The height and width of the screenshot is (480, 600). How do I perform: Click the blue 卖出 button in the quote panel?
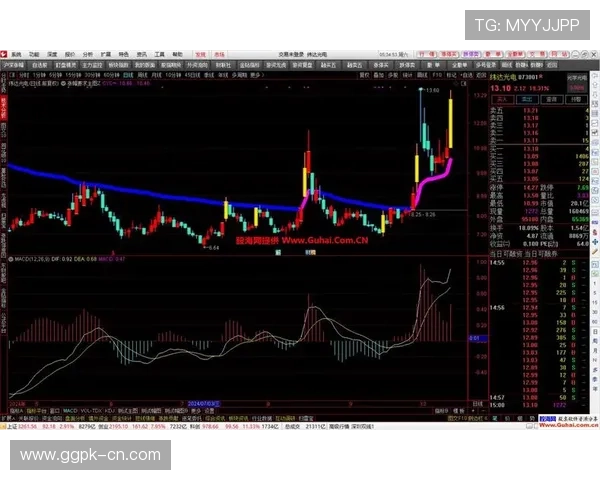[527, 100]
